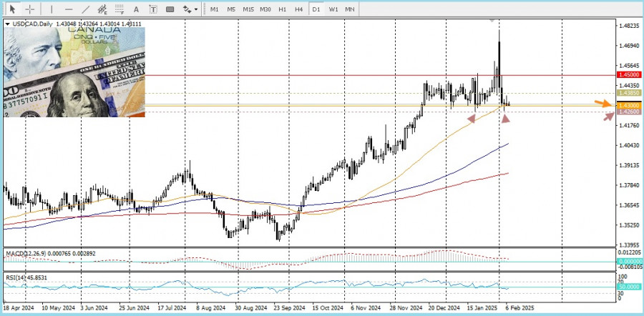Click the red 1.45000 price level label
Screen dimensions: 644x316
(x=629, y=74)
